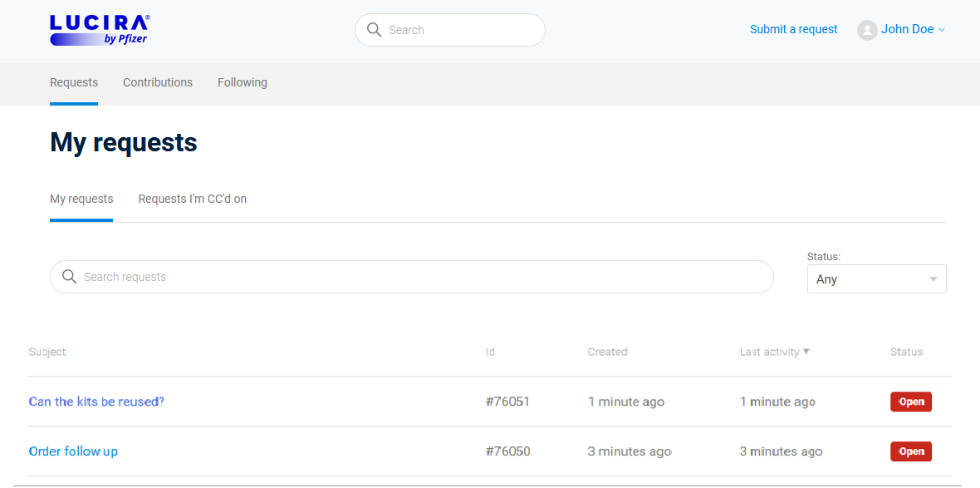Image resolution: width=980 pixels, height=488 pixels.
Task: Select the Requests I'm CC'd on tab
Action: coord(192,199)
